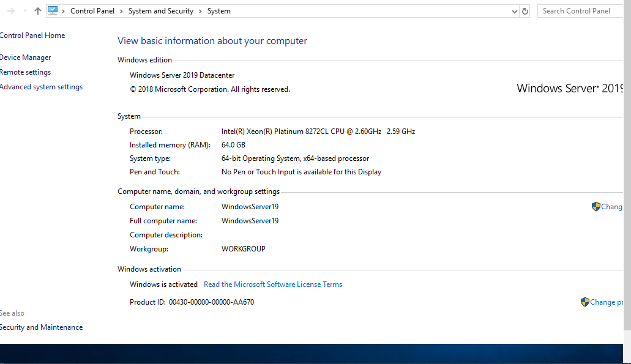
Task: Read the Microsoft Software License Terms
Action: (273, 284)
